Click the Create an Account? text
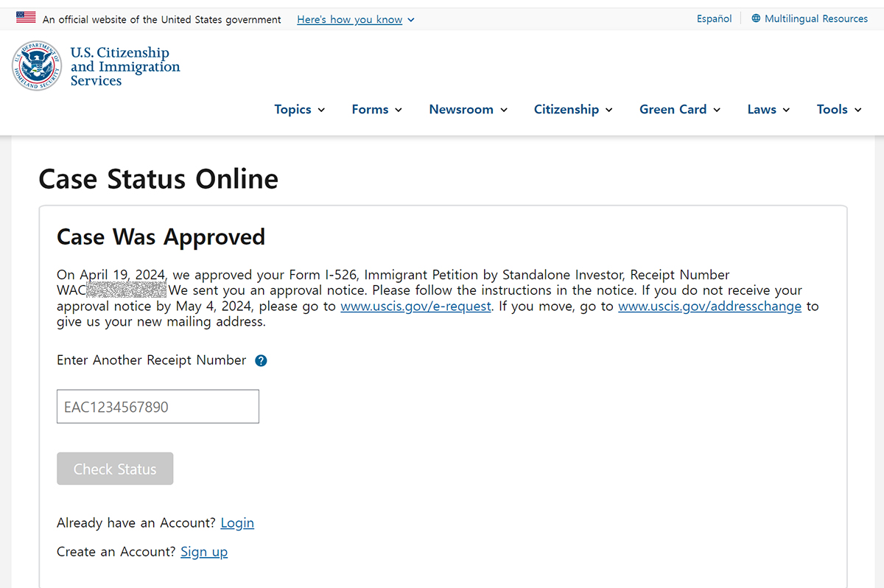 tap(116, 552)
